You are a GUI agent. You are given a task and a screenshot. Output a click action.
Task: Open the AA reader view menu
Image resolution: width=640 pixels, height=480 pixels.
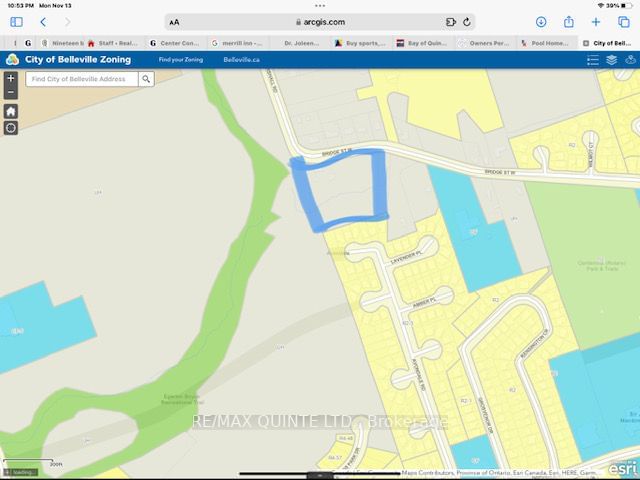coord(175,21)
